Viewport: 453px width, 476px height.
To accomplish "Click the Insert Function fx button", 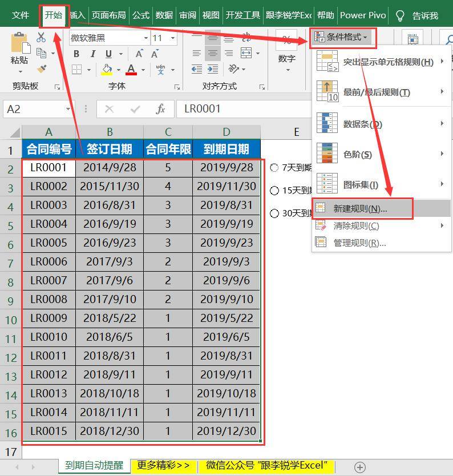I will click(x=160, y=108).
